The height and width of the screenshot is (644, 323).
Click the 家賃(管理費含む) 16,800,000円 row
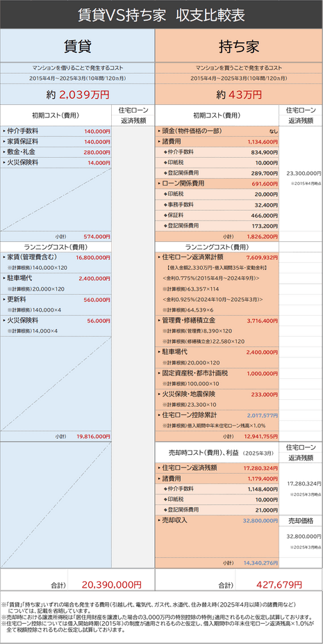click(56, 257)
